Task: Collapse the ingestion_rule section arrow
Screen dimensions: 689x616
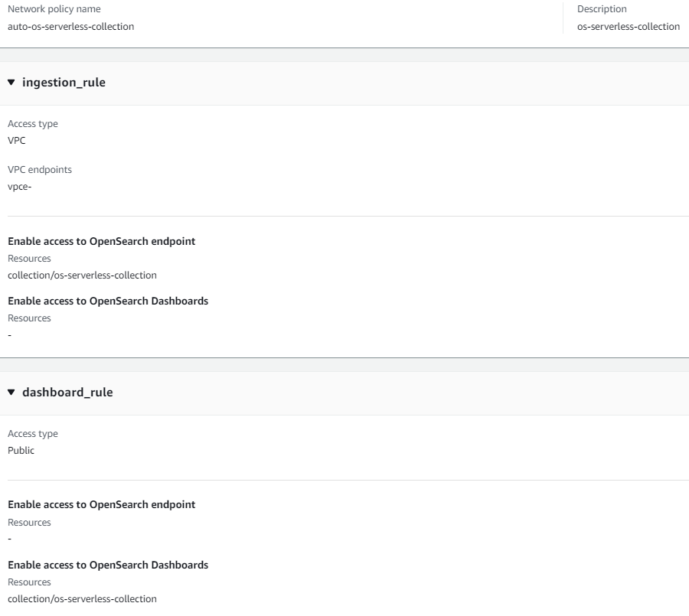Action: 11,82
